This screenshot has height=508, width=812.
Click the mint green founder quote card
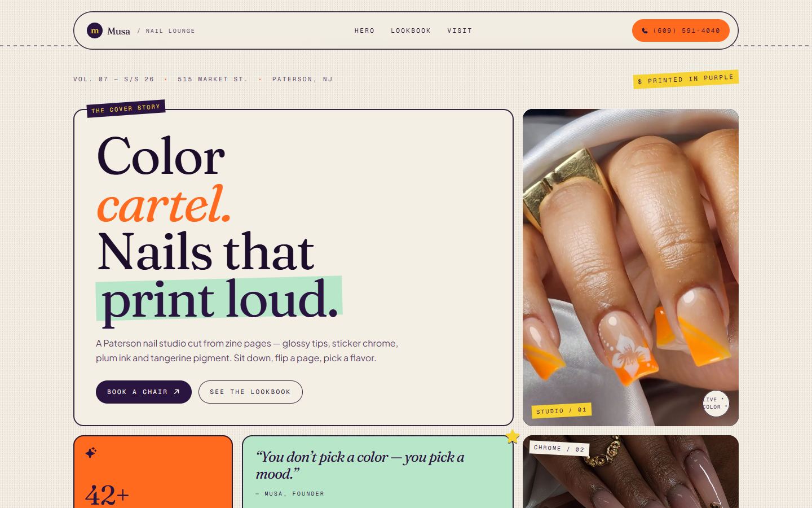coord(377,472)
